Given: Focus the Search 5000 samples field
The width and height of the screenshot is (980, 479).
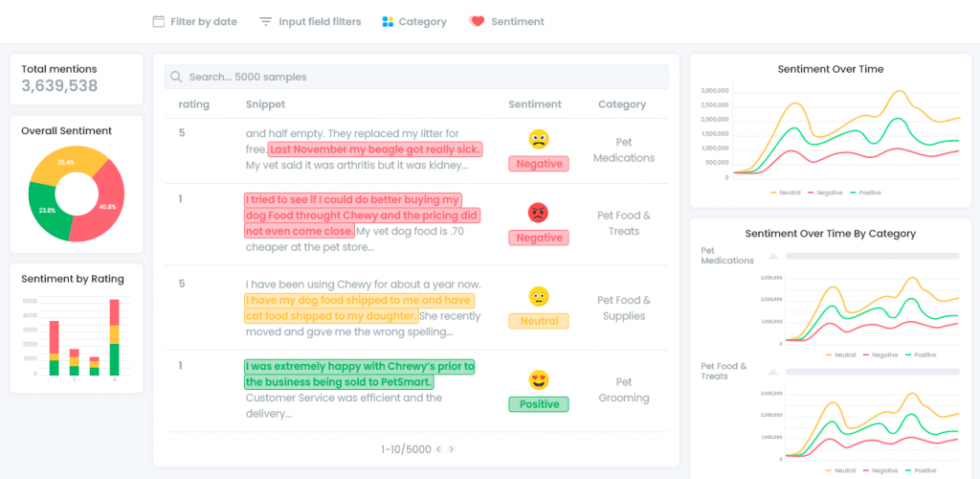Looking at the screenshot, I should tap(416, 77).
